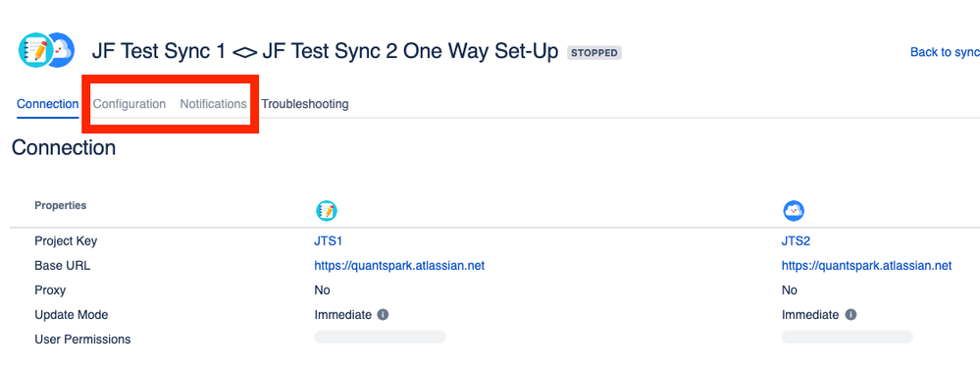Click info icon beside second Immediate value
980x369 pixels.
point(851,315)
